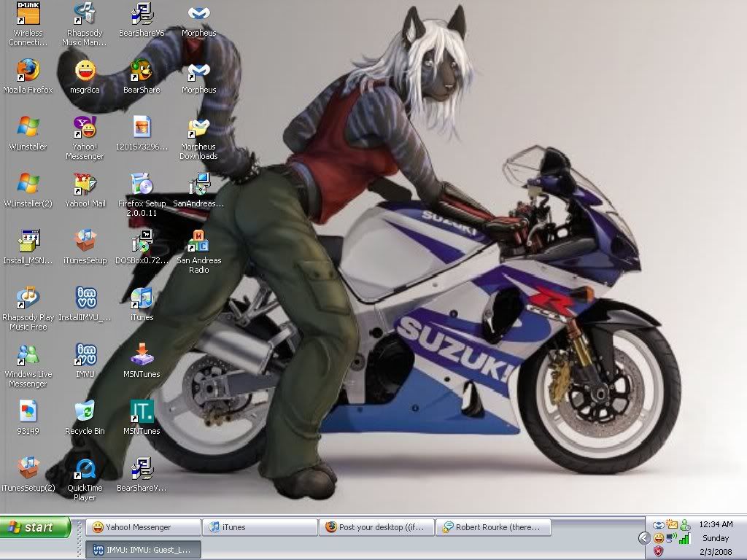The image size is (747, 560).
Task: Open Mozilla Firefox from the desktop
Action: [x=28, y=76]
